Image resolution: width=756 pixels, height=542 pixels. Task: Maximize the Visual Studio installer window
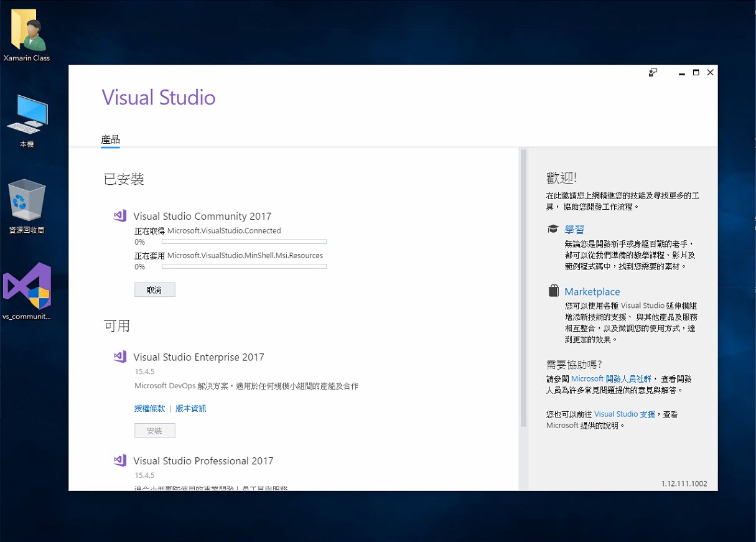click(x=696, y=72)
